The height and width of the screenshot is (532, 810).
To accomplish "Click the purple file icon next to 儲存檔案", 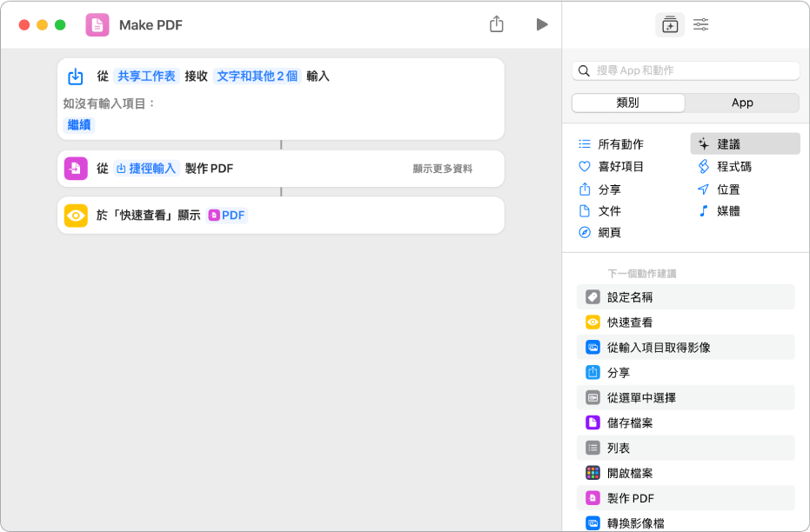I will [x=592, y=423].
